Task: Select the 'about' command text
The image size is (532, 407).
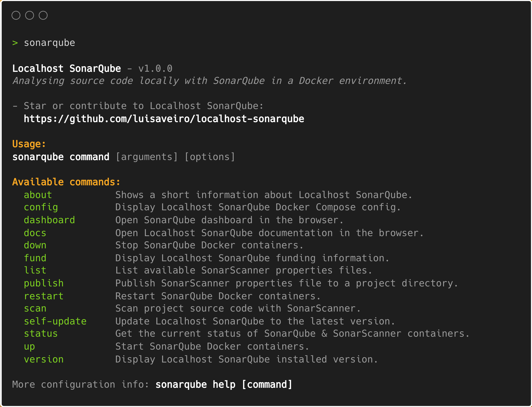Action: pyautogui.click(x=38, y=195)
